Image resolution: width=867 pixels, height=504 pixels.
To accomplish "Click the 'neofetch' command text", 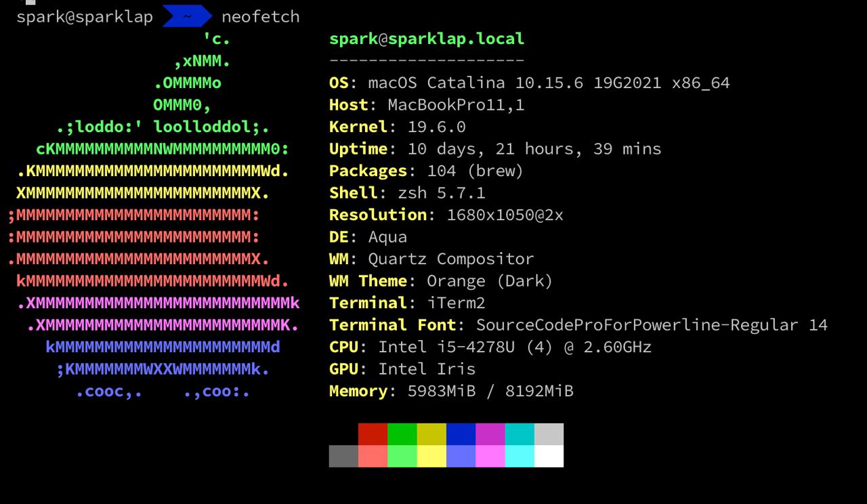I will (261, 17).
